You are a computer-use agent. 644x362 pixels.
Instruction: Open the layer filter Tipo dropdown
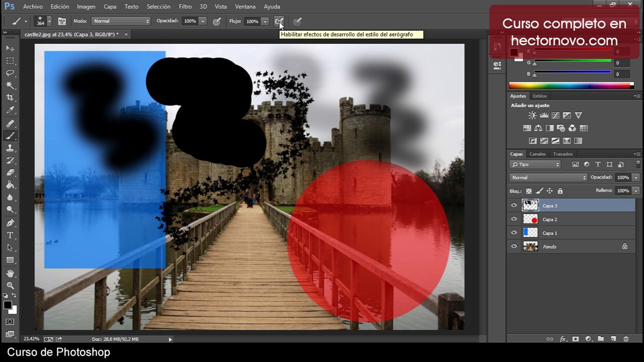[x=535, y=164]
